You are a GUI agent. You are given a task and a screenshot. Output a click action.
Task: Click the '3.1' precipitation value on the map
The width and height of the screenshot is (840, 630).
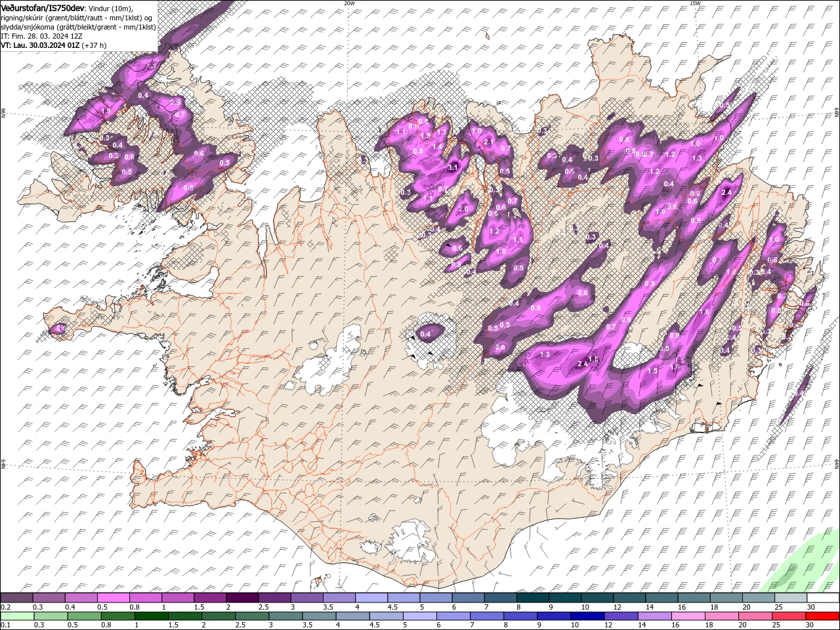pyautogui.click(x=453, y=168)
